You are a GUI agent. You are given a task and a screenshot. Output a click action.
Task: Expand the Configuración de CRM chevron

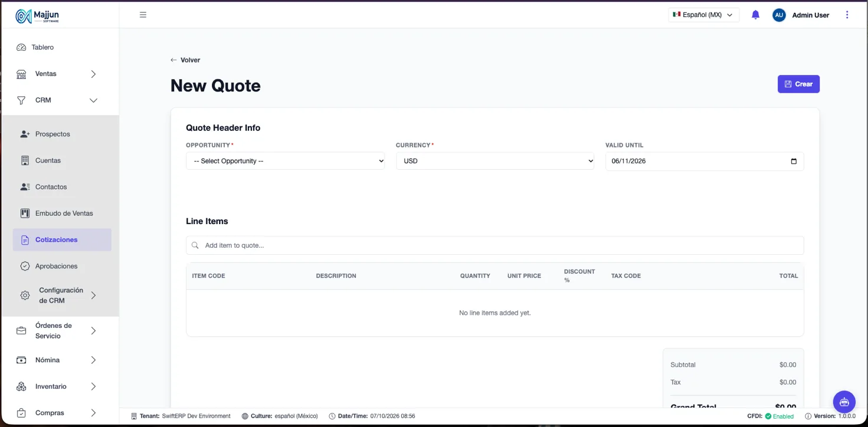pyautogui.click(x=93, y=295)
